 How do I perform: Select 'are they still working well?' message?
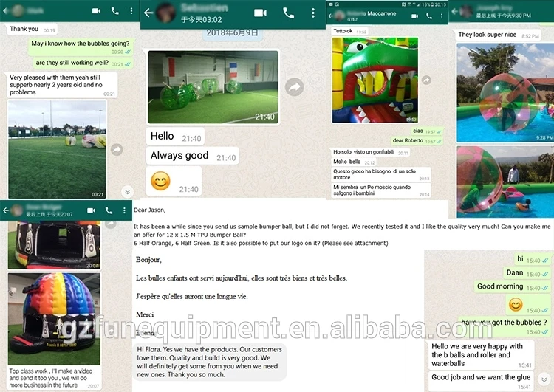pos(83,63)
